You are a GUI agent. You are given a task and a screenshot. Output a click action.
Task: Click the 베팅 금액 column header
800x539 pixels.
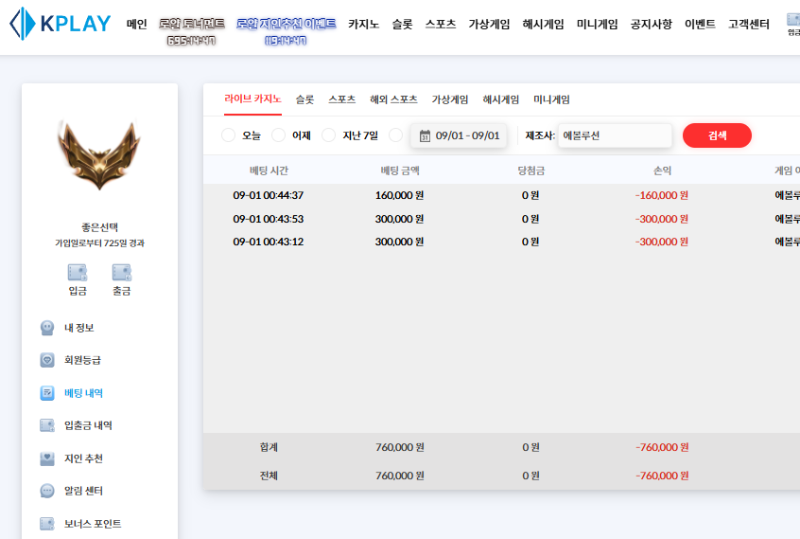coord(400,170)
